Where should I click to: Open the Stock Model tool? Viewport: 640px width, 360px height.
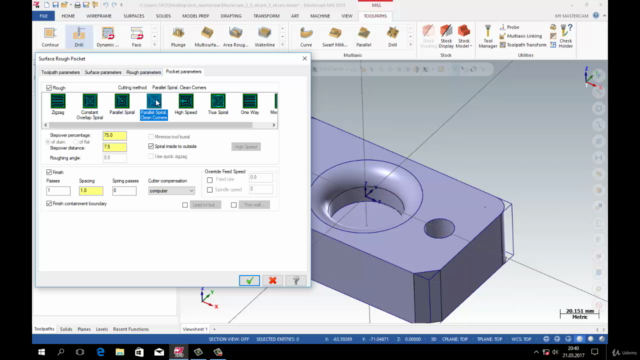[x=464, y=37]
